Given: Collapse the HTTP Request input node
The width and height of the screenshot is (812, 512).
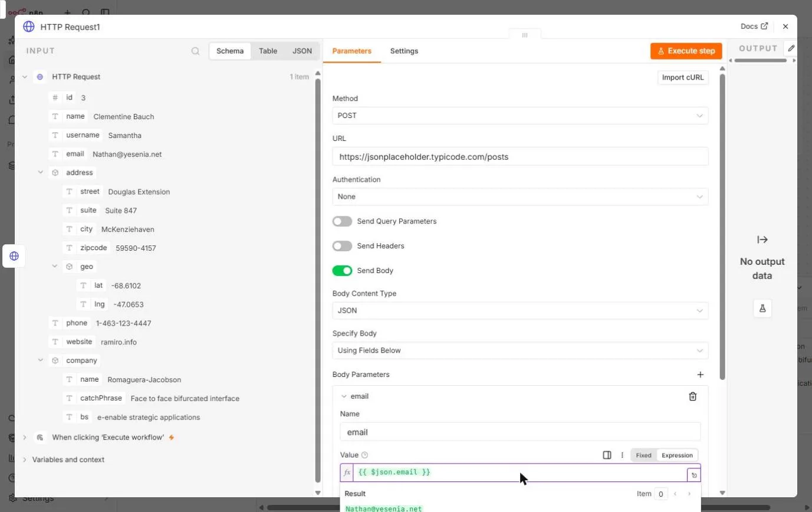Looking at the screenshot, I should [25, 77].
